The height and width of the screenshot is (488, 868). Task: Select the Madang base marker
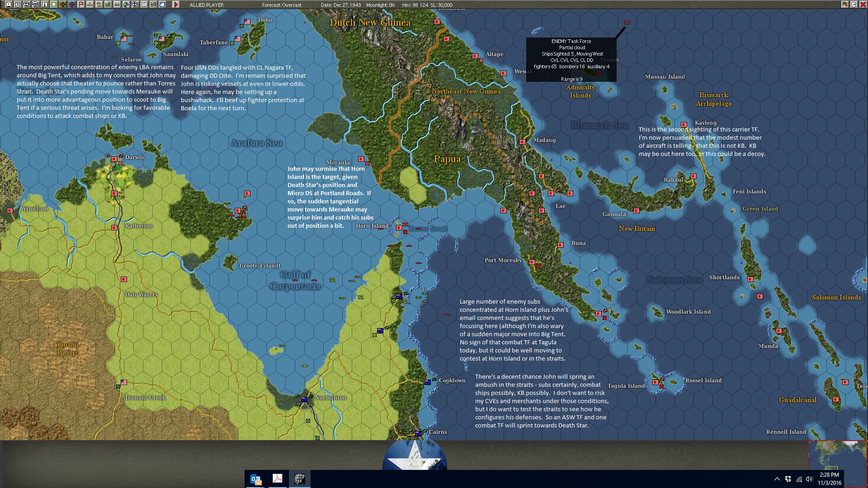(x=523, y=142)
